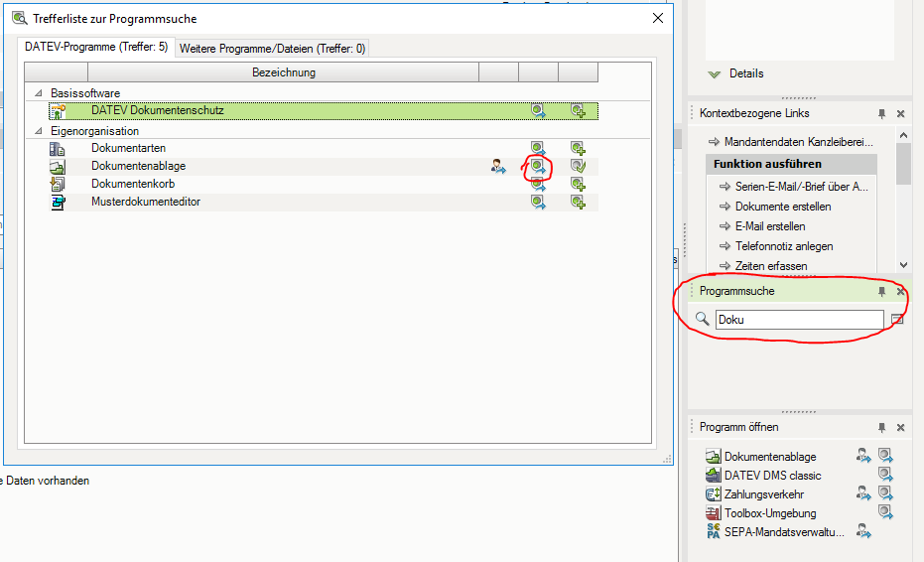Image resolution: width=924 pixels, height=562 pixels.
Task: Click blue-arrow open icon in Dokumentenablage result row
Action: pos(538,166)
